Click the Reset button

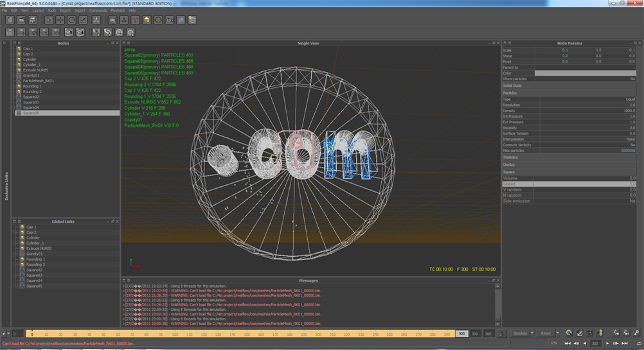point(546,333)
